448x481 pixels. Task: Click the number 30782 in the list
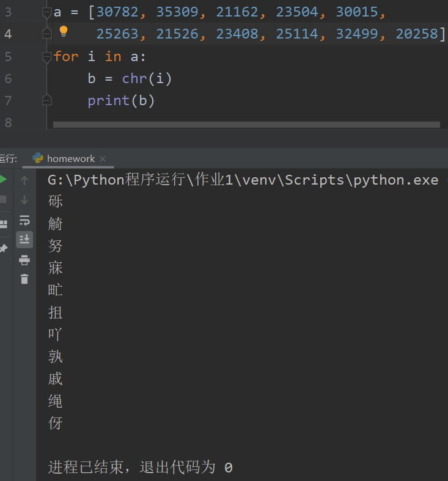click(117, 12)
